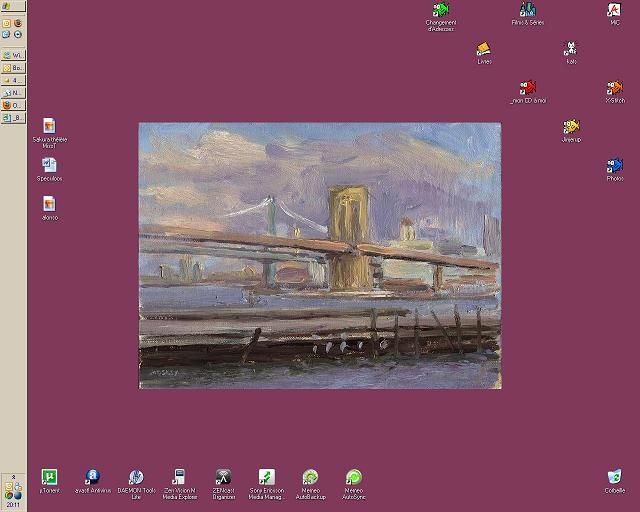Image resolution: width=640 pixels, height=512 pixels.
Task: Open DAEMON Tools Lite shortcut
Action: point(136,484)
